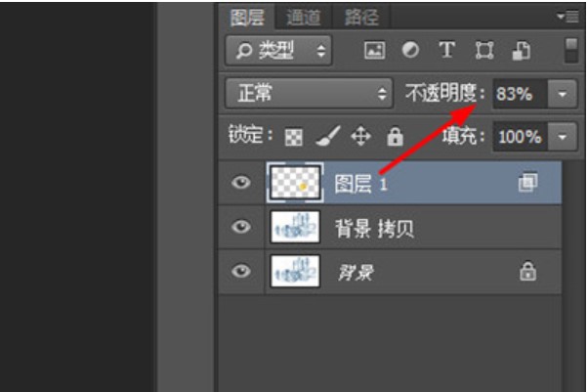
Task: Switch to the 通道 (Channels) tab
Action: click(304, 18)
